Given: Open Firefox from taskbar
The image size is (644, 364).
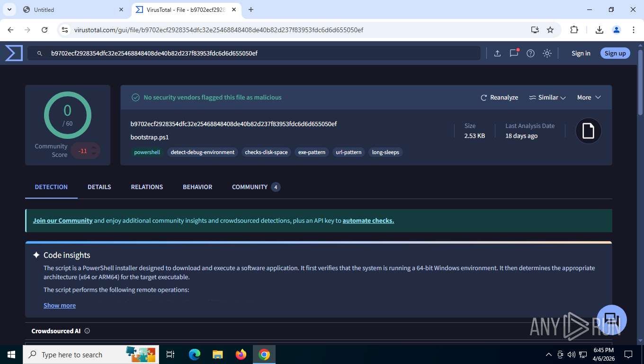Looking at the screenshot, I should tap(241, 355).
